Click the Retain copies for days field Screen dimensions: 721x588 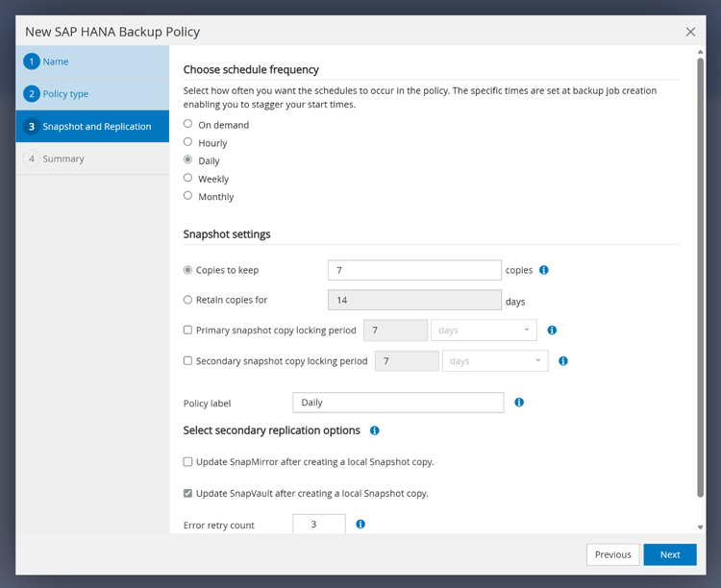point(414,300)
